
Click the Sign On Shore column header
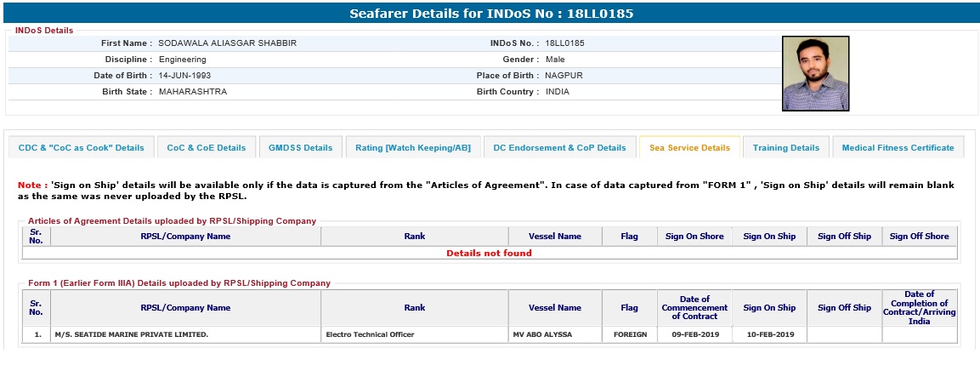click(694, 237)
